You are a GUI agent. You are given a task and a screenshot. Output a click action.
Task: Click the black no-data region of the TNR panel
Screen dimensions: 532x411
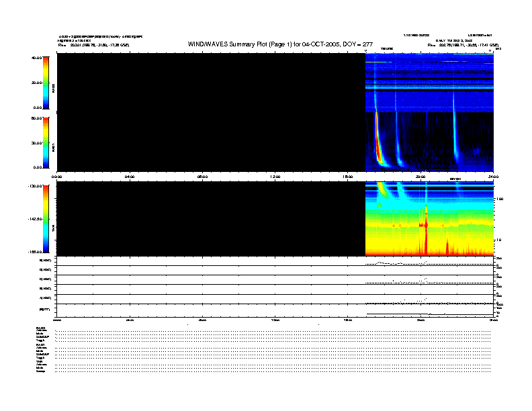211,219
